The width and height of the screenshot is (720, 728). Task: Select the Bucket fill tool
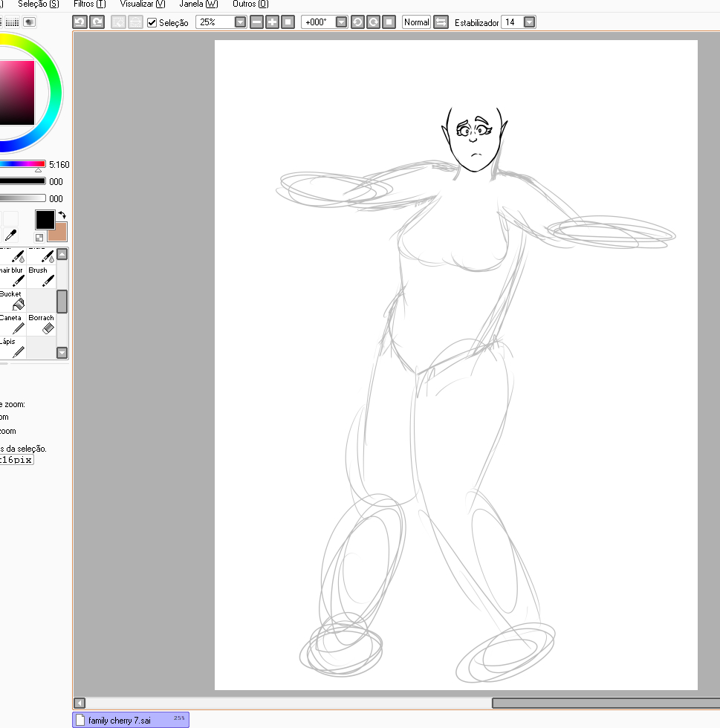point(13,300)
